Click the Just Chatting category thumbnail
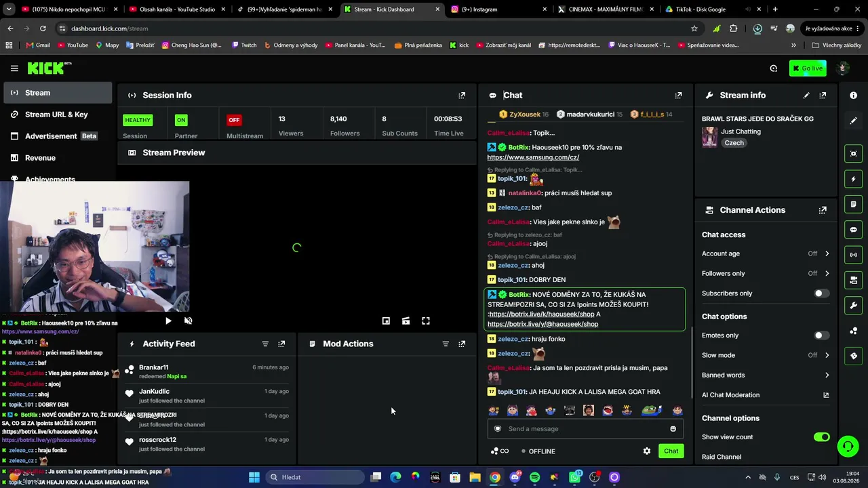 tap(709, 137)
